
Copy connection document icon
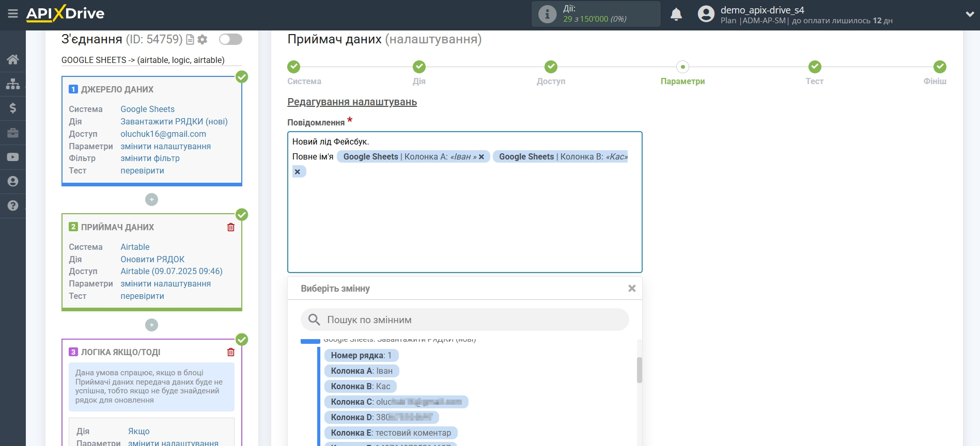(190, 40)
